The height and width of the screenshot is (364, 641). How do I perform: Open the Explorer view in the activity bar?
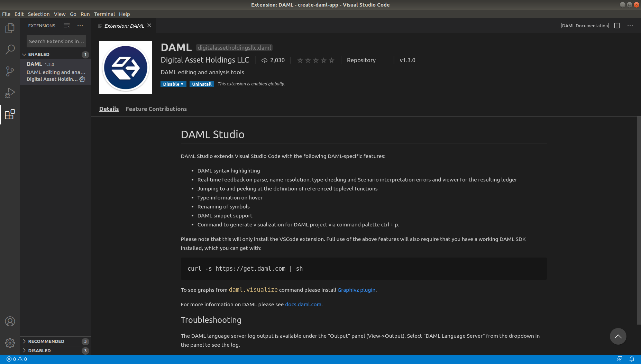click(10, 28)
